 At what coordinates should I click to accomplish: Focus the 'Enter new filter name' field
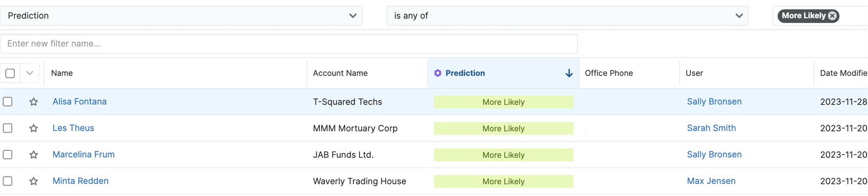(x=289, y=43)
